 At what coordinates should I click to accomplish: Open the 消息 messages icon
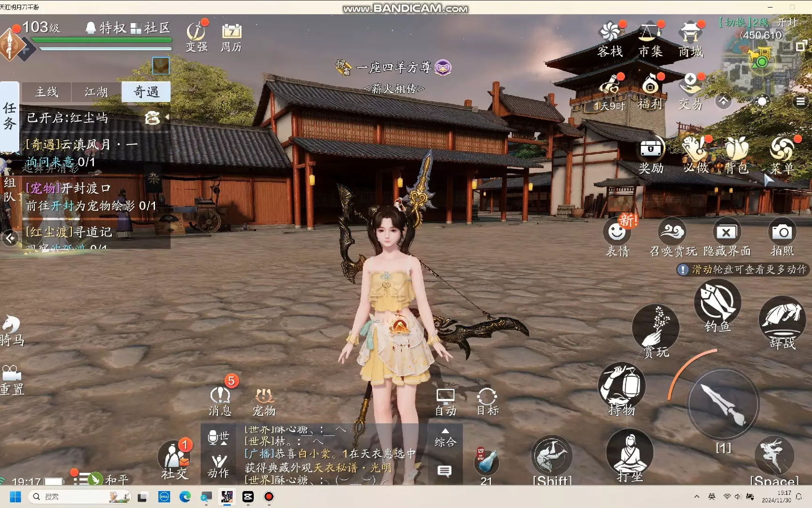[x=220, y=401]
